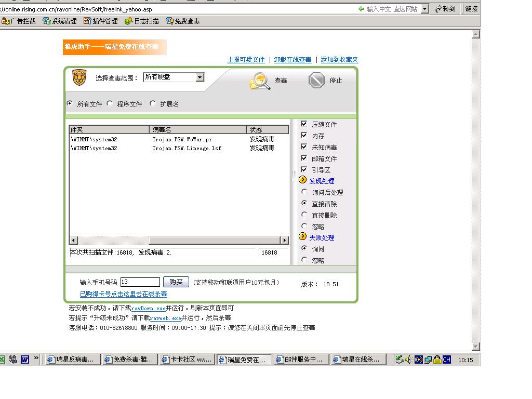Click the CH input language tray icon
The image size is (532, 399).
point(447,360)
